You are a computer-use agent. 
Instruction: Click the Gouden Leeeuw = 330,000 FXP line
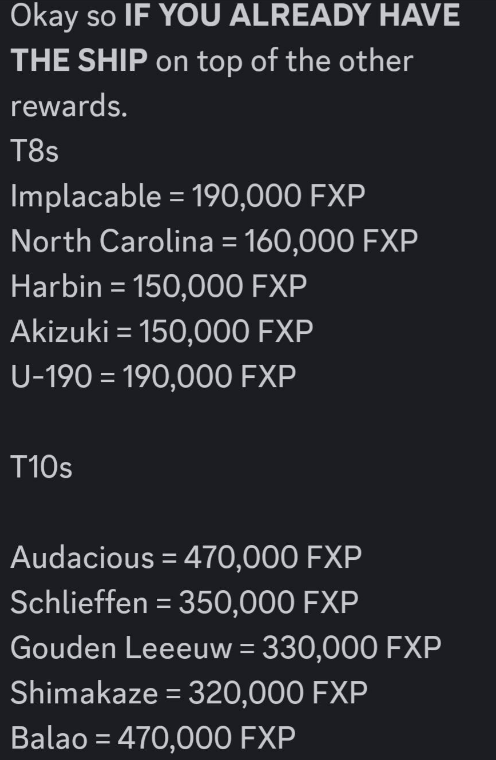(x=226, y=648)
